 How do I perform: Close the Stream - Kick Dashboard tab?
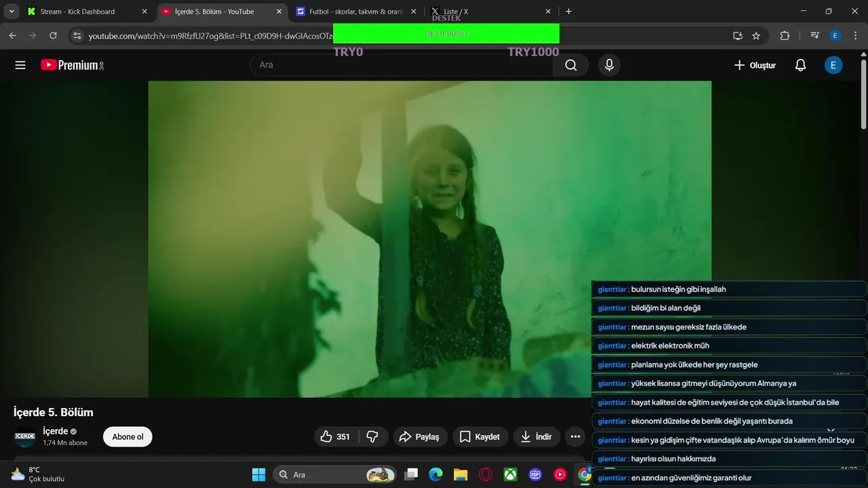pyautogui.click(x=144, y=12)
